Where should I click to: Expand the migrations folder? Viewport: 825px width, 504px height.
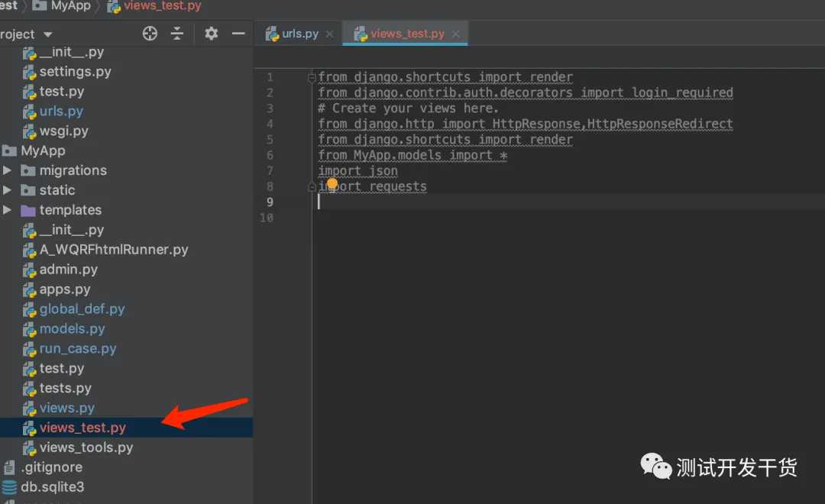click(8, 170)
